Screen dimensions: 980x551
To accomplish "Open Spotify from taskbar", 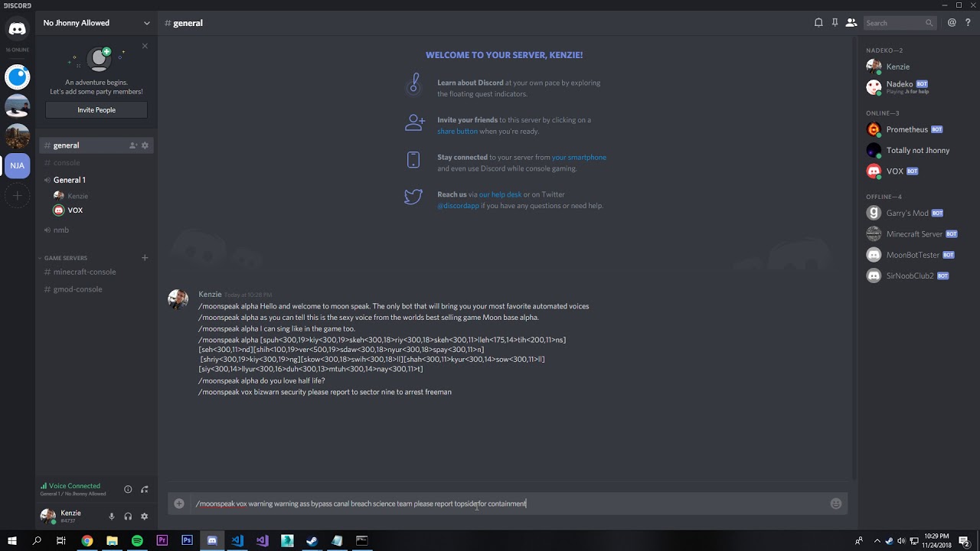I will (x=137, y=540).
